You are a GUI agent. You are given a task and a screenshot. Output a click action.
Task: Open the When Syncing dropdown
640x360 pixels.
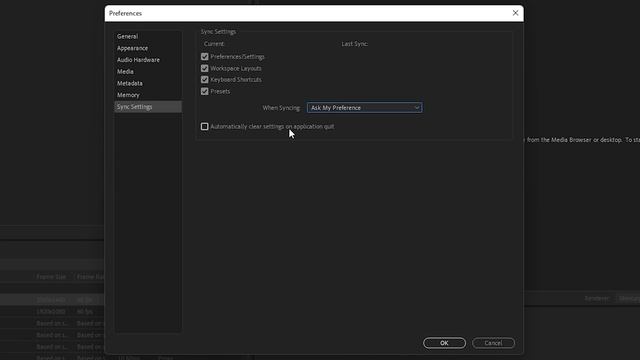364,108
